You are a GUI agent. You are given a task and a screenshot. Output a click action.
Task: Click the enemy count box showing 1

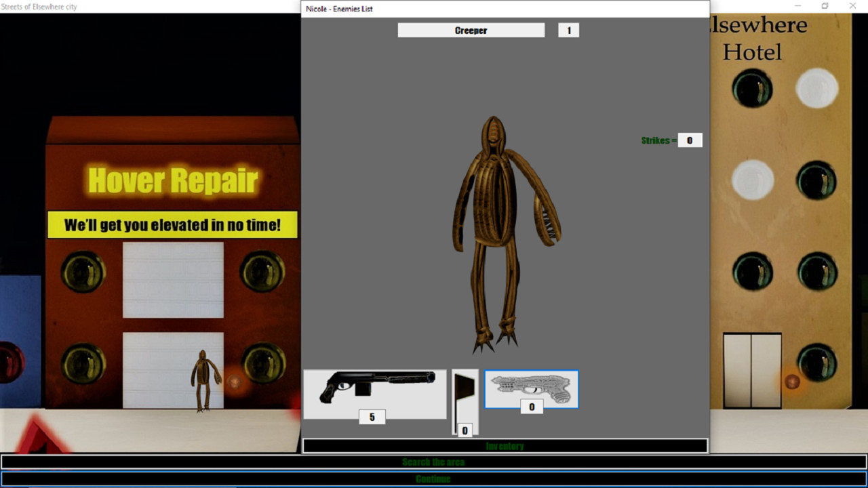(x=568, y=30)
